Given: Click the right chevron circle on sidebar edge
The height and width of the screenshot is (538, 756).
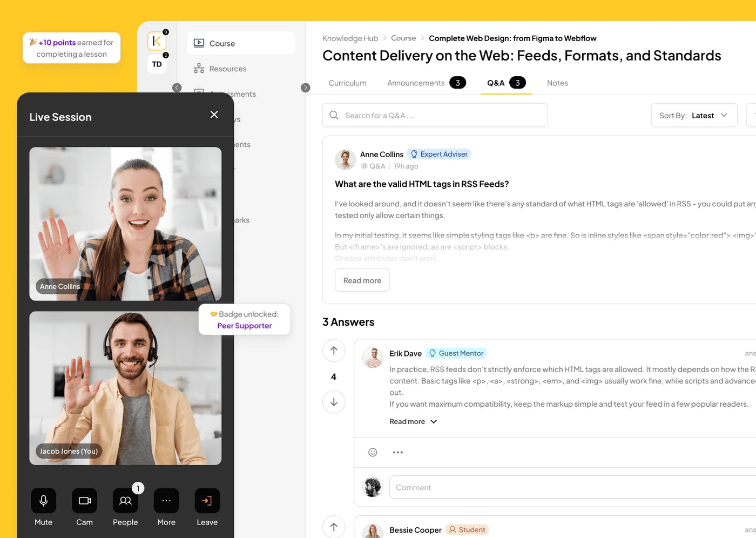Looking at the screenshot, I should coord(306,88).
